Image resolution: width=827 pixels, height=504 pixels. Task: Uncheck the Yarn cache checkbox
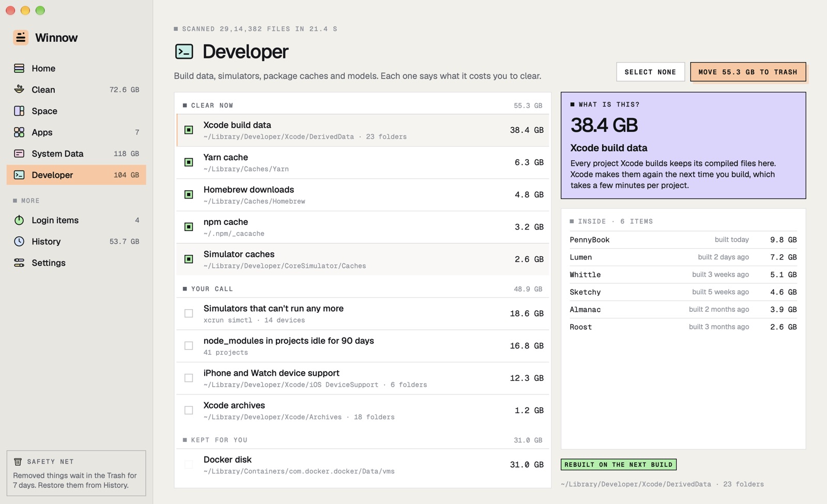point(189,162)
